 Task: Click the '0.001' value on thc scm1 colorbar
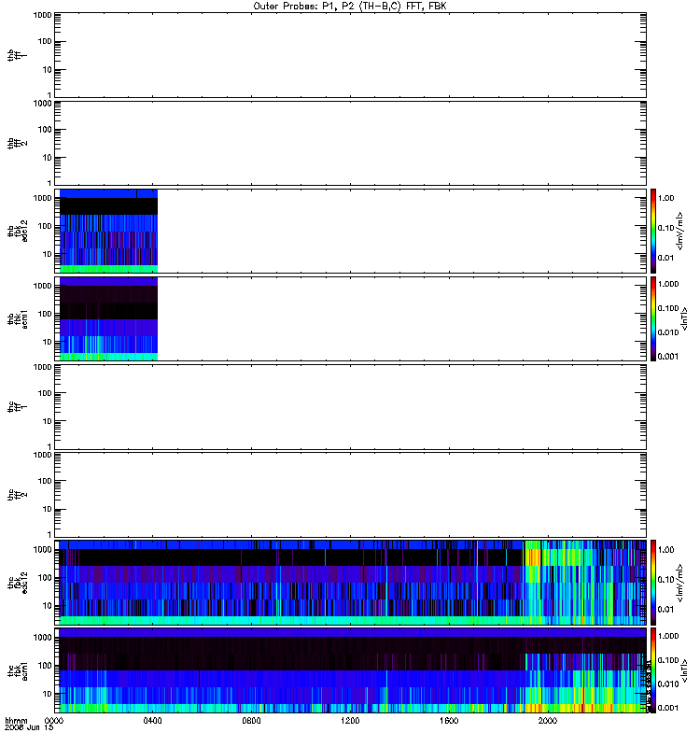[x=668, y=708]
